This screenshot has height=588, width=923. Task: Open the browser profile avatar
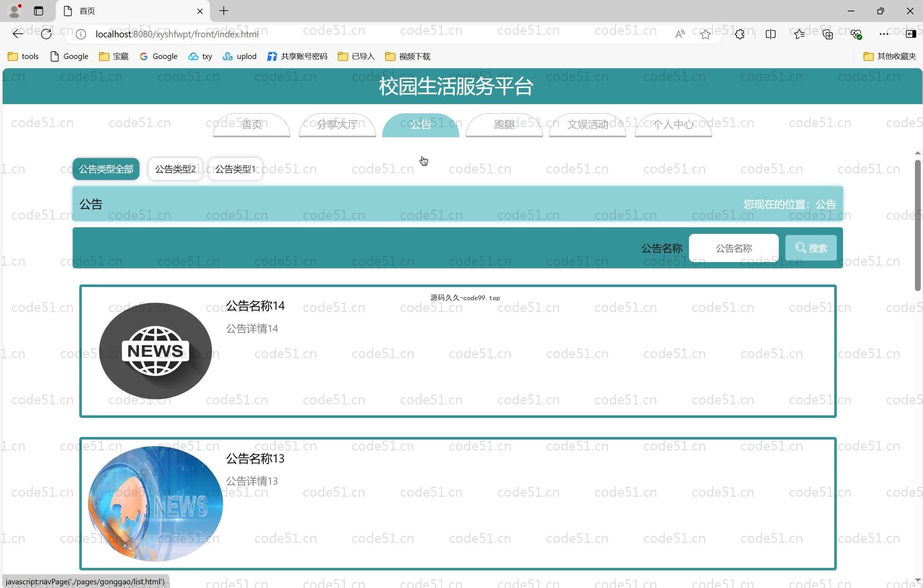(x=15, y=11)
